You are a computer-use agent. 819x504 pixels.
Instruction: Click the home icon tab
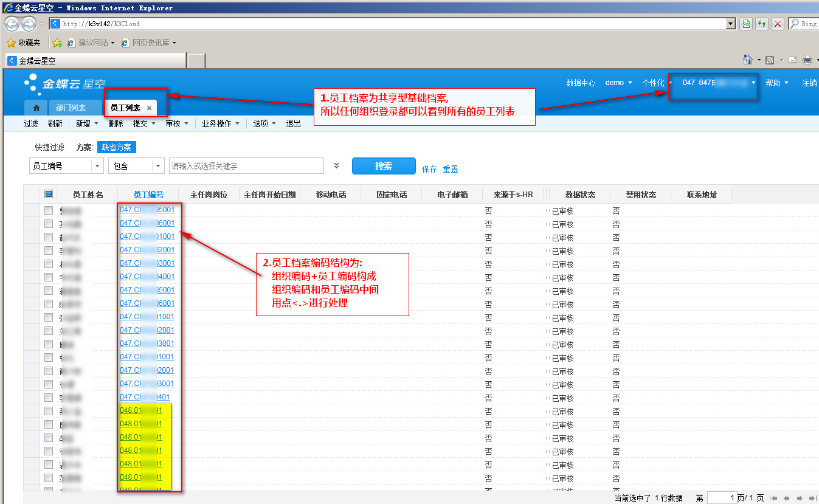[36, 108]
